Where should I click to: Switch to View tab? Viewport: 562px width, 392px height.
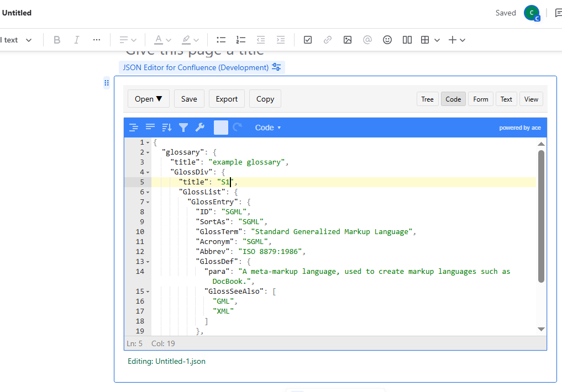point(531,99)
